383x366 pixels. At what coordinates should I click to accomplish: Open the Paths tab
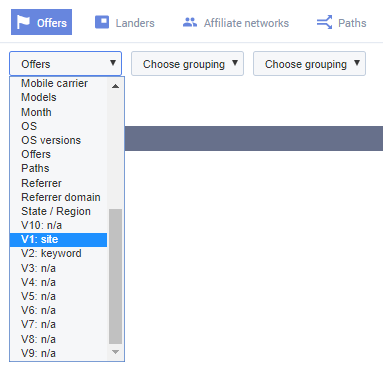click(341, 23)
